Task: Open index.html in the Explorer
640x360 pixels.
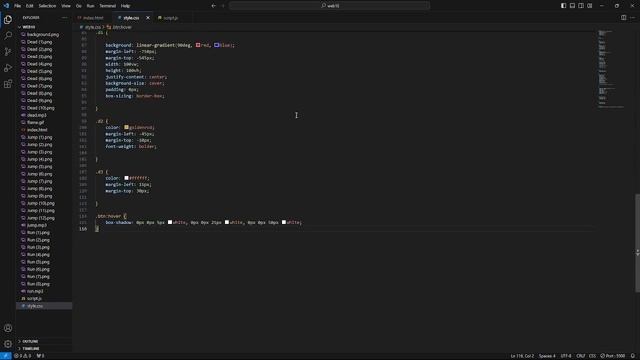Action: 37,130
